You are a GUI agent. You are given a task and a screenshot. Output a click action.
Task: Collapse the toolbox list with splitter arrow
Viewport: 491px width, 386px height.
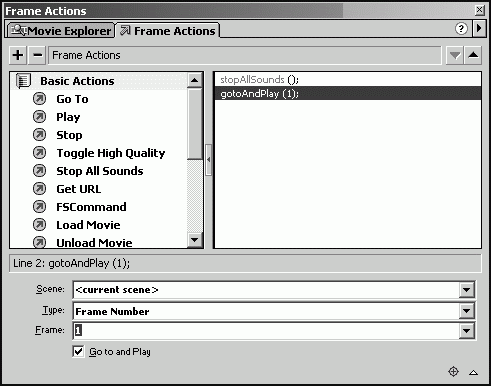point(209,160)
